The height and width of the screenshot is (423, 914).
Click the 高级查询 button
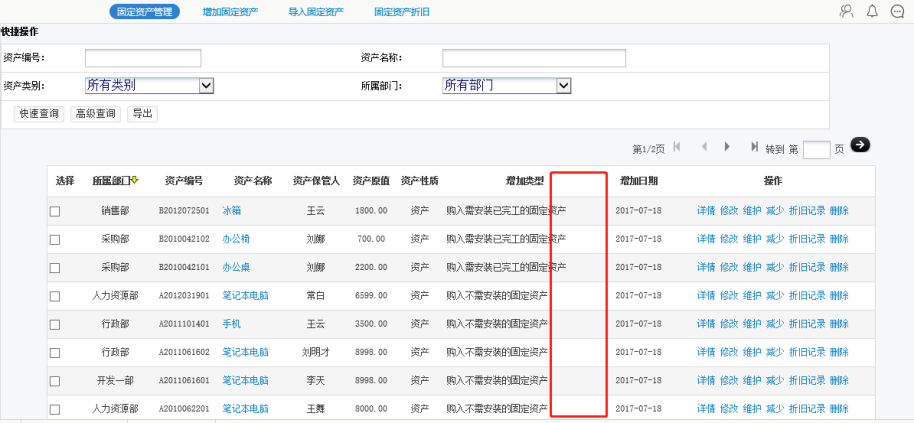(96, 114)
